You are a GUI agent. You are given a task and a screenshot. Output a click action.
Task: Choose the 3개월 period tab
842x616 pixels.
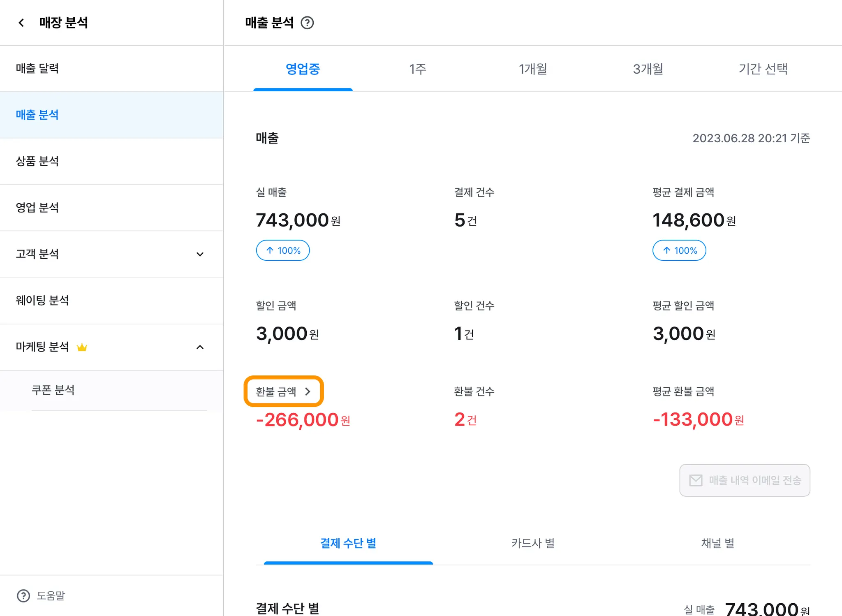pyautogui.click(x=648, y=69)
